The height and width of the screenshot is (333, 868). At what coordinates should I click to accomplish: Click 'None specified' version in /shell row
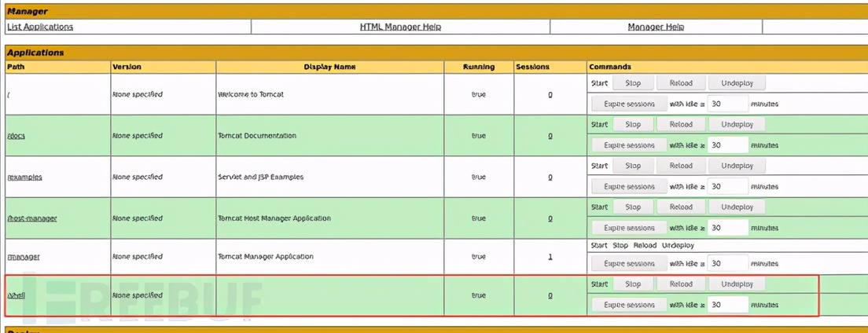pyautogui.click(x=138, y=296)
